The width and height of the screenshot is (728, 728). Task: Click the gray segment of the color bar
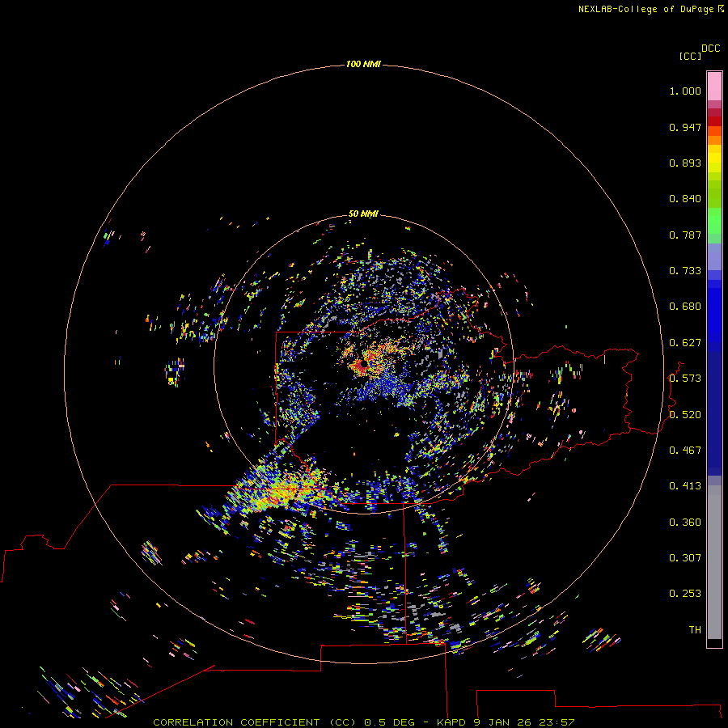point(714,562)
